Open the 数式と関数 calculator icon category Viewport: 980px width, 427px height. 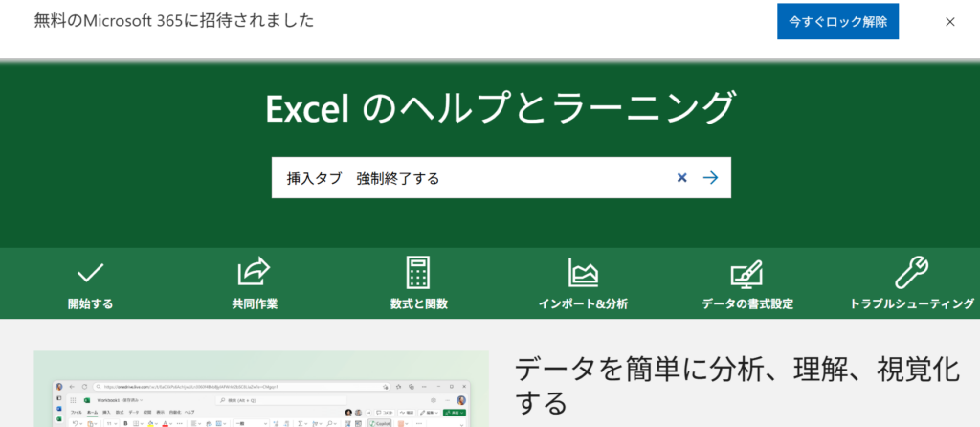coord(419,285)
